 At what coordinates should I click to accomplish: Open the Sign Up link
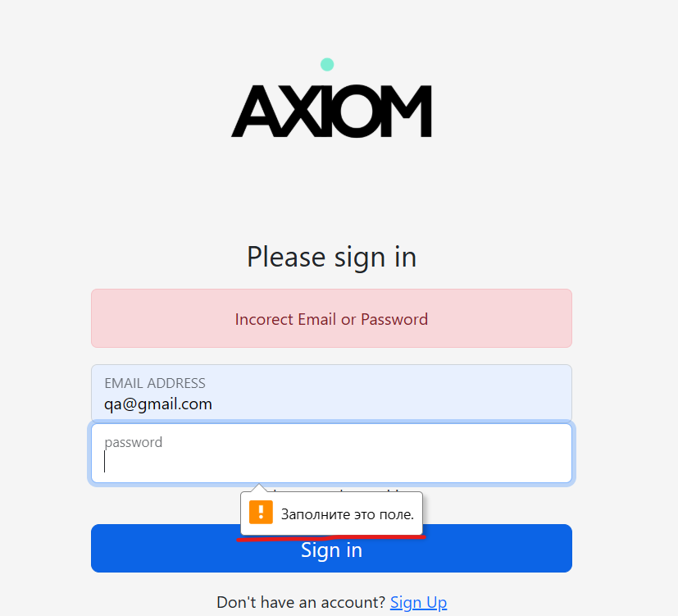pyautogui.click(x=418, y=602)
